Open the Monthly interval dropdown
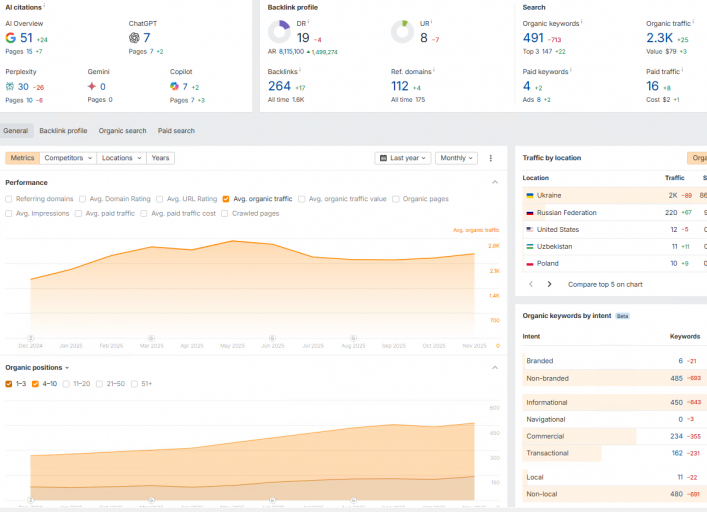This screenshot has width=707, height=512. coord(456,158)
